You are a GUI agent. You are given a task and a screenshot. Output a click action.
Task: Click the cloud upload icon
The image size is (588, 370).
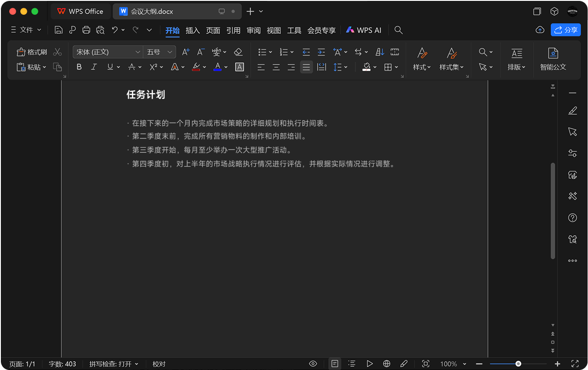(540, 30)
